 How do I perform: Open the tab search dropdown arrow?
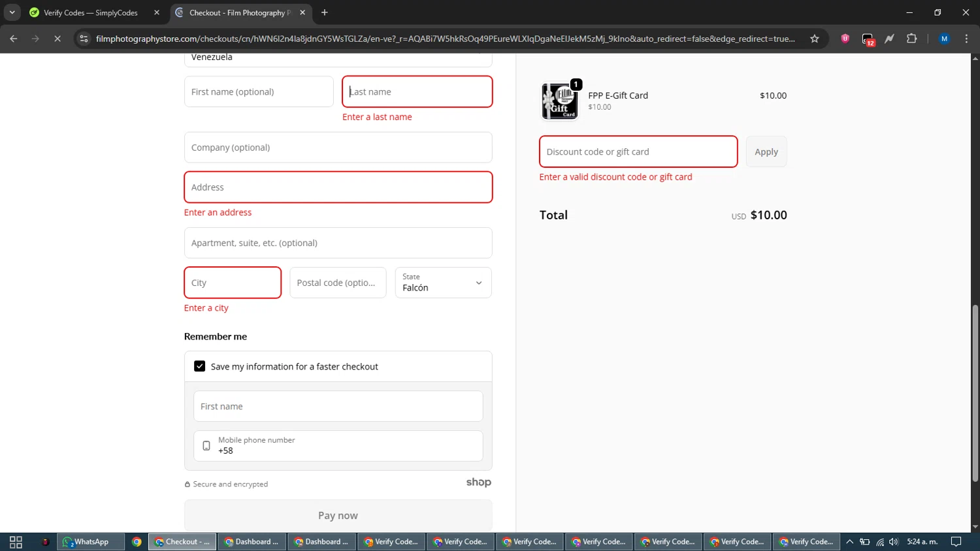click(12, 12)
